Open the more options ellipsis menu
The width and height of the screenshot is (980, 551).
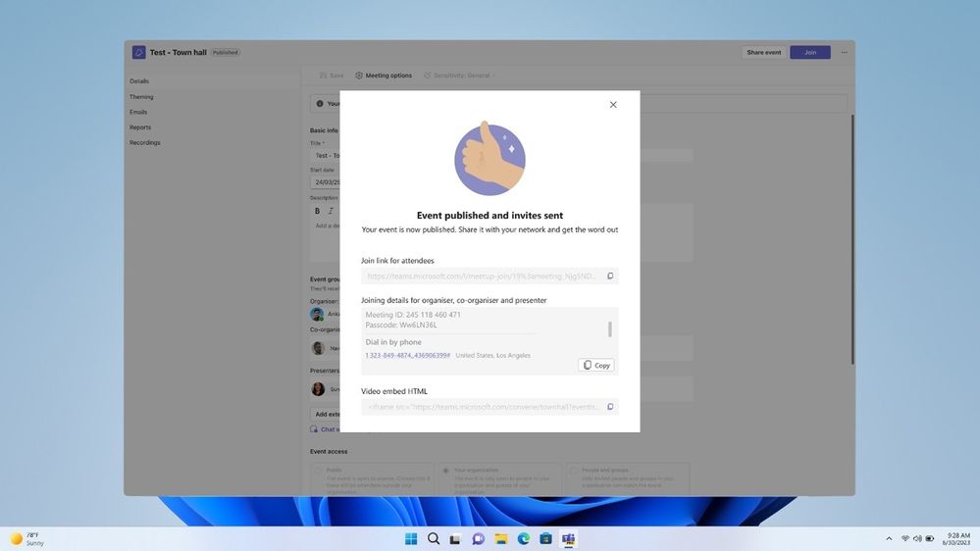(845, 53)
